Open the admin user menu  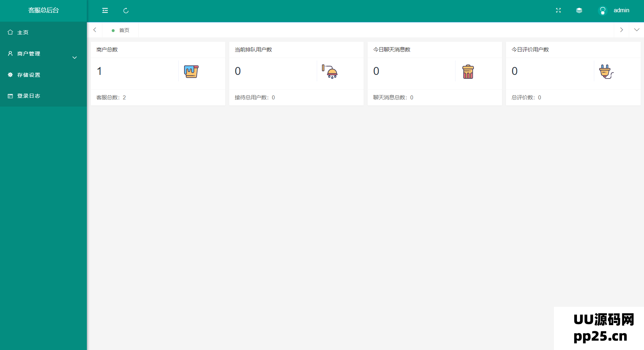(621, 10)
